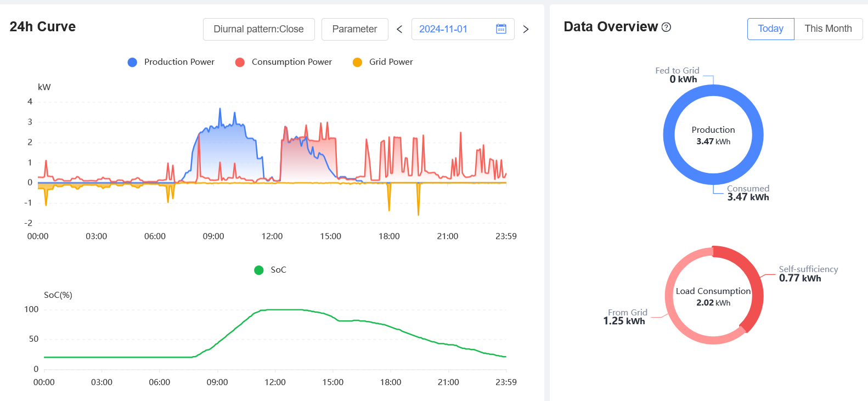The height and width of the screenshot is (401, 868).
Task: Advance to next day with right arrow
Action: (x=526, y=29)
